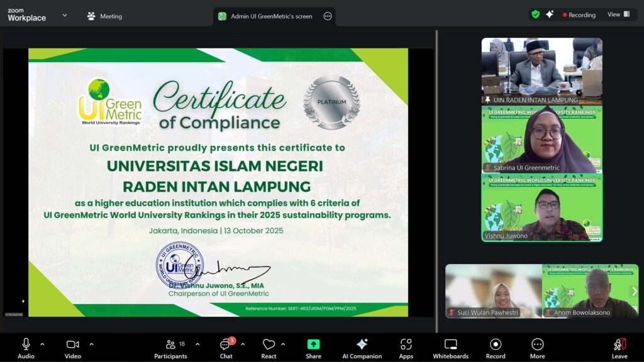Open the Zoom Workplace dropdown arrow

(x=64, y=16)
